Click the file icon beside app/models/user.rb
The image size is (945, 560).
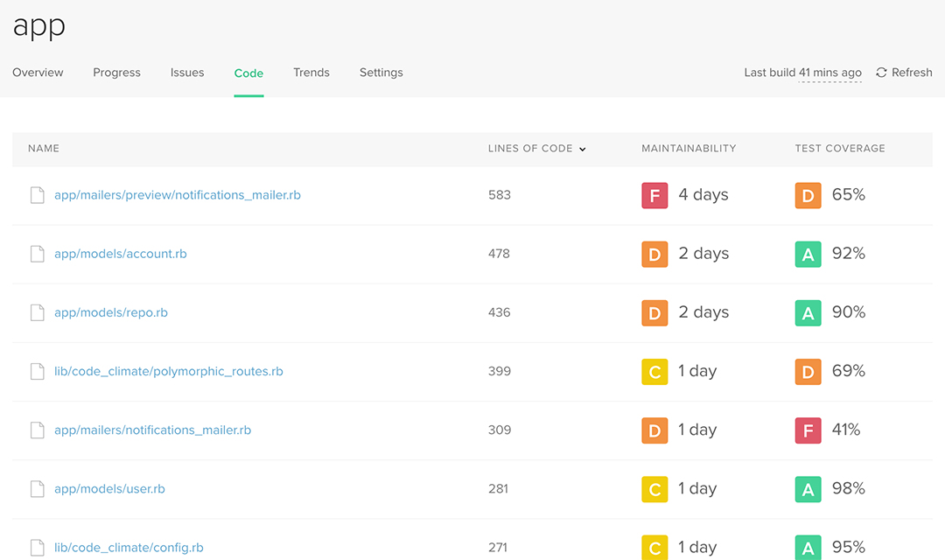(x=38, y=489)
